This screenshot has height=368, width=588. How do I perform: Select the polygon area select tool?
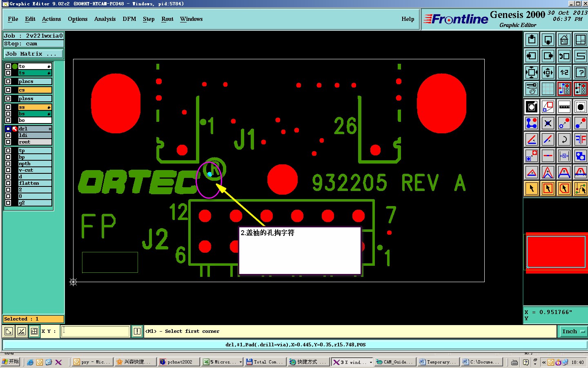coord(564,188)
